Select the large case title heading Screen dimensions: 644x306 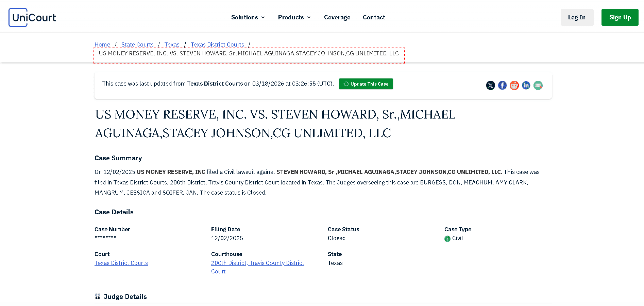[275, 124]
